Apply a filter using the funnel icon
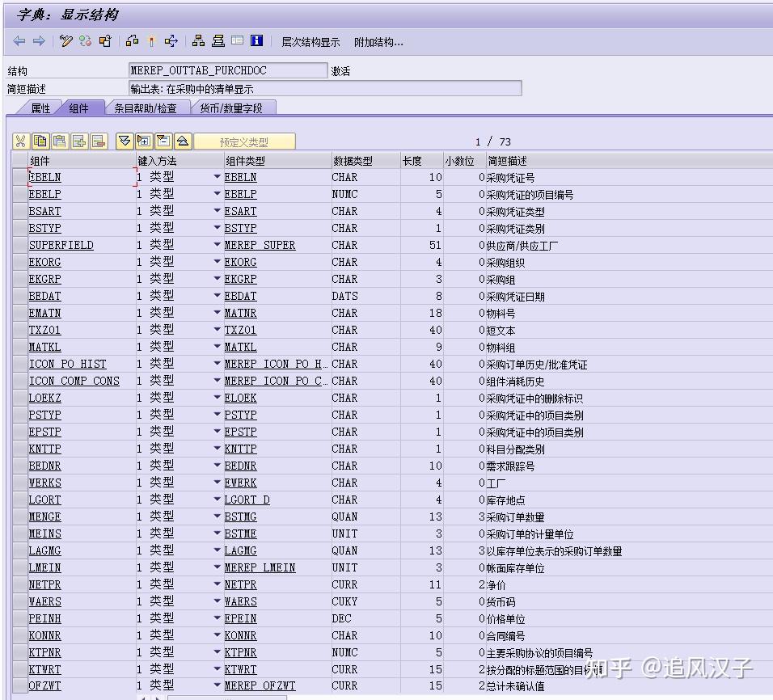Image resolution: width=773 pixels, height=700 pixels. (x=124, y=141)
